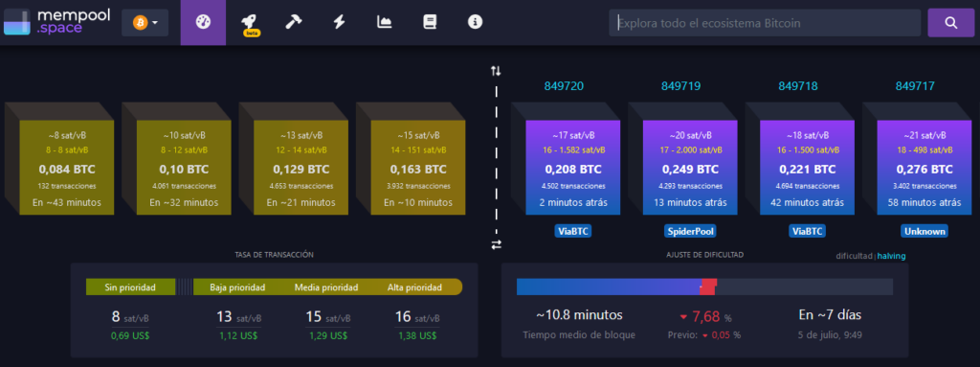Toggle the vertical swap arrows above blocks
980x367 pixels.
[x=496, y=71]
